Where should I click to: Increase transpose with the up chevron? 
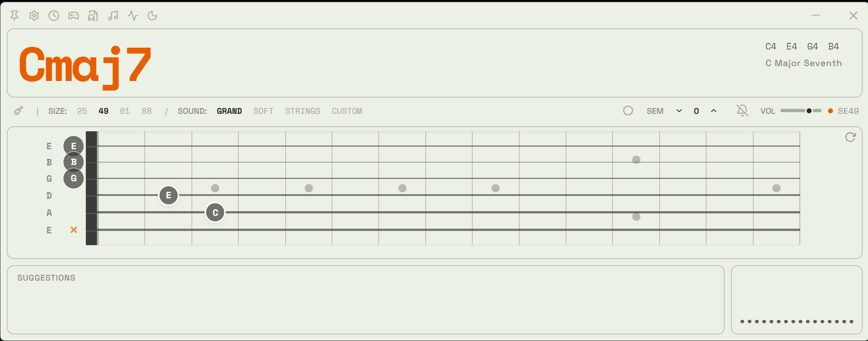pyautogui.click(x=714, y=111)
